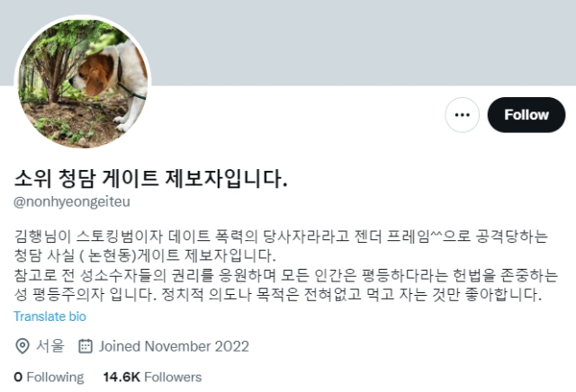The width and height of the screenshot is (576, 392).
Task: Click the Followers label text
Action: tap(173, 377)
